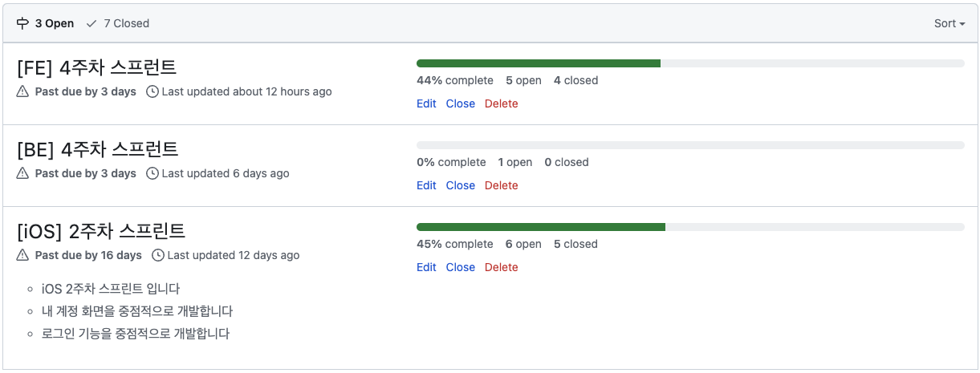980x373 pixels.
Task: Click the warning icon on the [BE] milestone
Action: [x=22, y=173]
